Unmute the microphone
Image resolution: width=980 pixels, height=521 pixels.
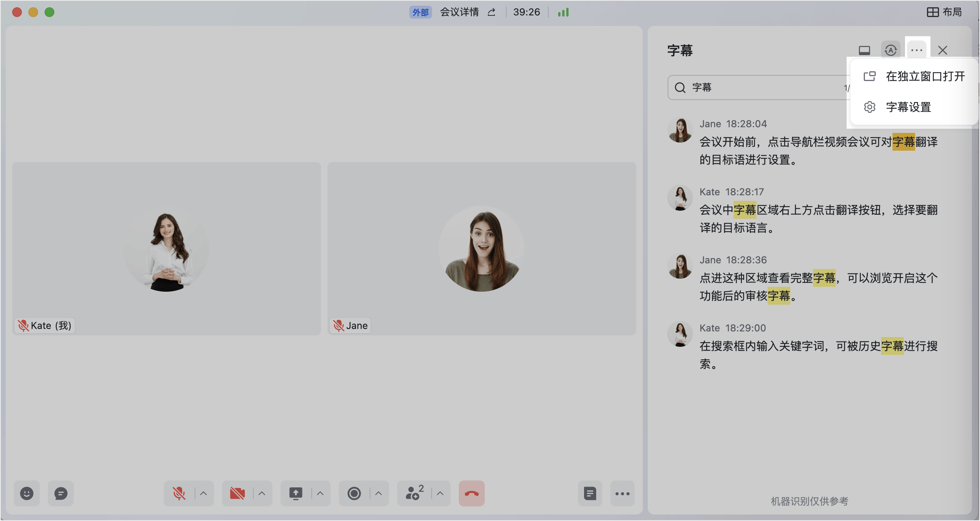[x=179, y=493]
